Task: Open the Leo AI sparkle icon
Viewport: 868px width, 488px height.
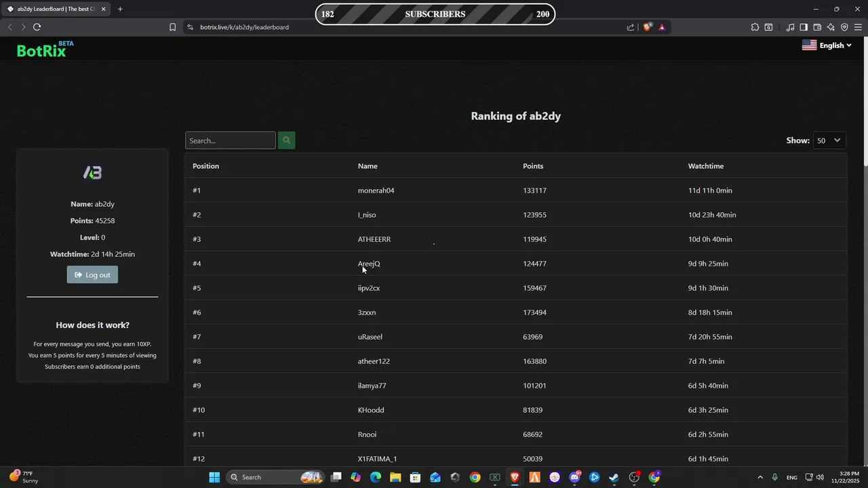Action: coord(831,27)
